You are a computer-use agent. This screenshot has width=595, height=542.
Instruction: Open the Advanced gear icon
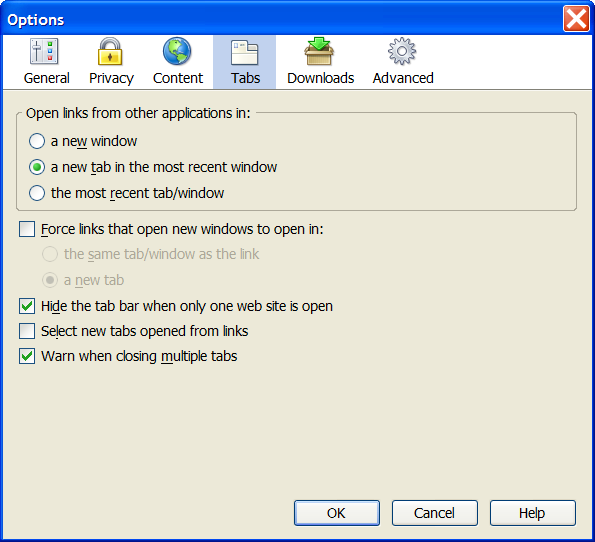402,51
